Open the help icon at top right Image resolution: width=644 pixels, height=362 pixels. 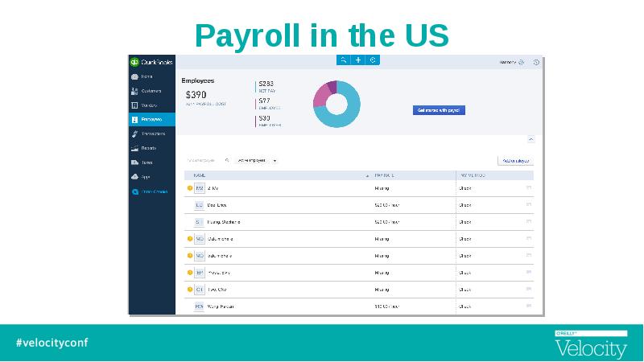tap(536, 62)
